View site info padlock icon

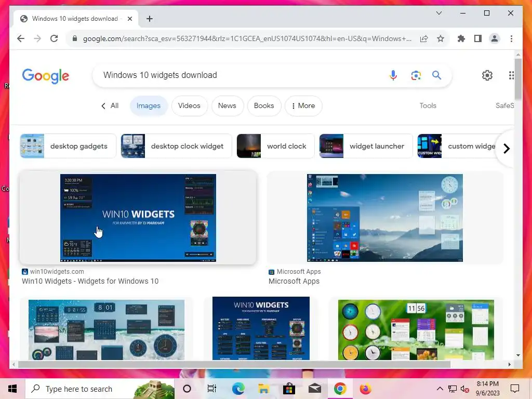[75, 38]
